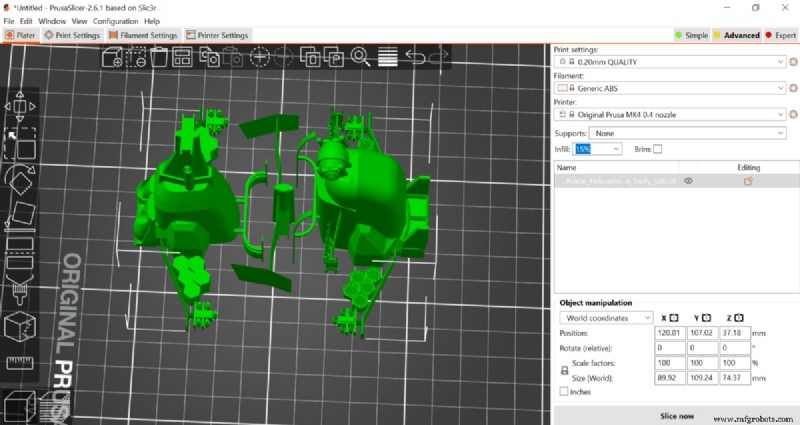800x425 pixels.
Task: Click the Position X field 120.01
Action: click(670, 333)
